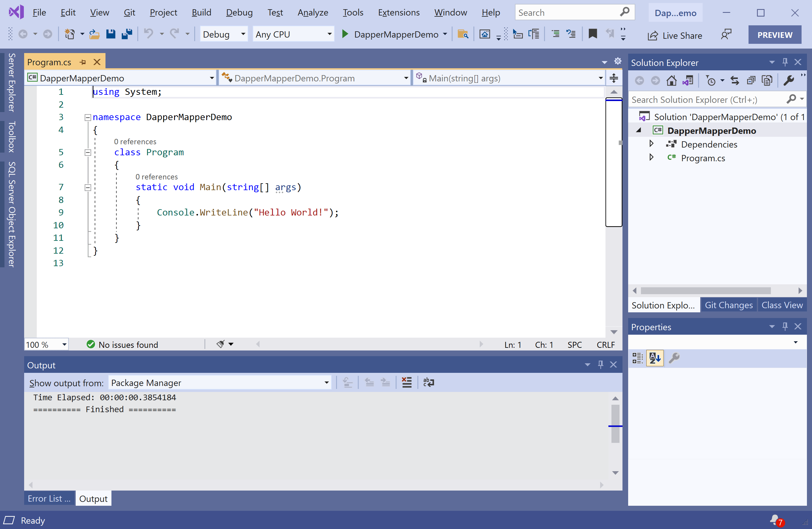Expand the Dependencies node

(x=651, y=144)
